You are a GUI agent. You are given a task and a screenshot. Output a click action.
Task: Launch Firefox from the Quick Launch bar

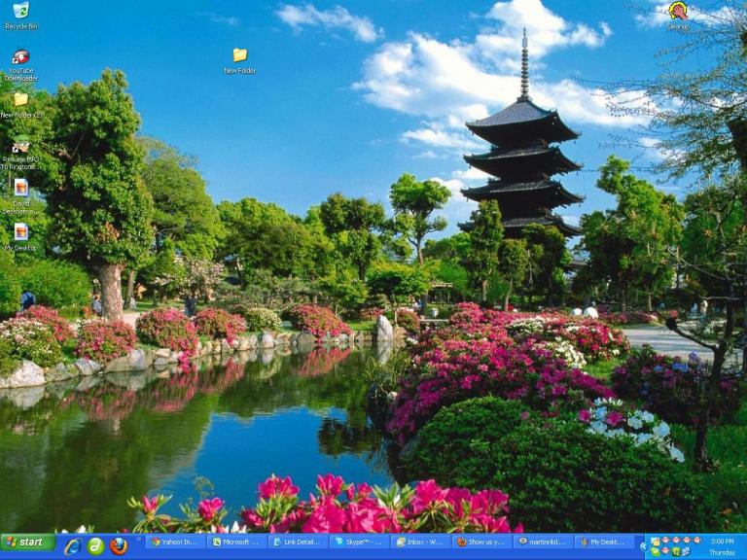point(118,546)
